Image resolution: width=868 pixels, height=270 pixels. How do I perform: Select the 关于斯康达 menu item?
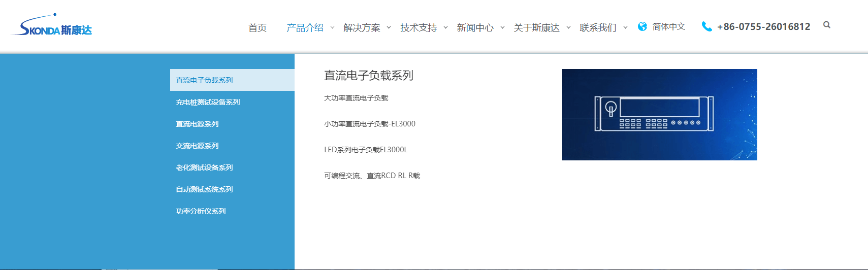[536, 27]
